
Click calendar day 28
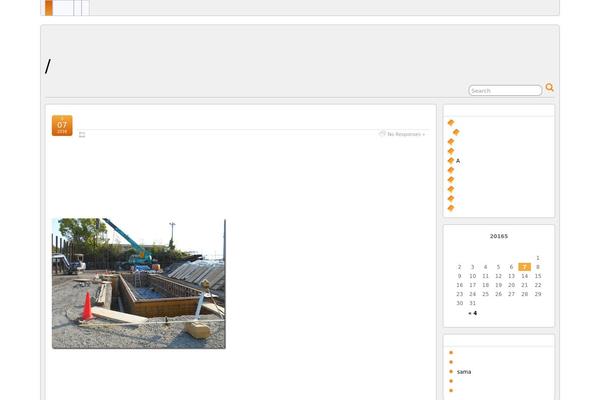pos(525,294)
